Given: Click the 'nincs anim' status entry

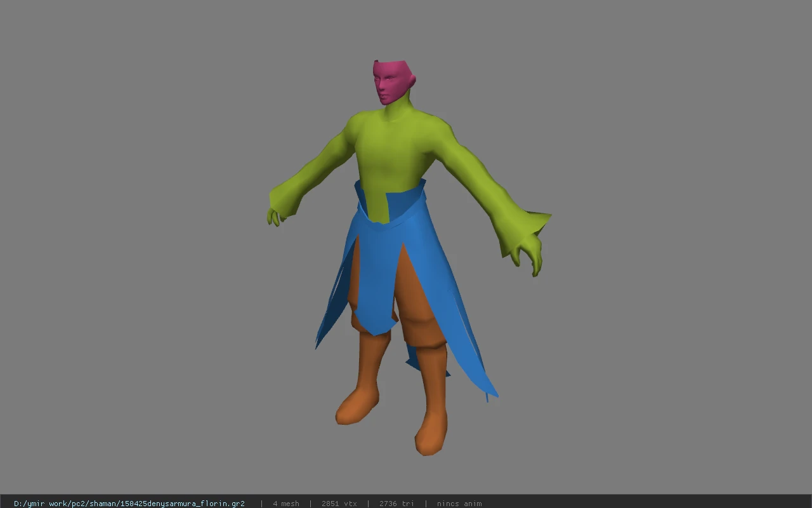Looking at the screenshot, I should 459,504.
